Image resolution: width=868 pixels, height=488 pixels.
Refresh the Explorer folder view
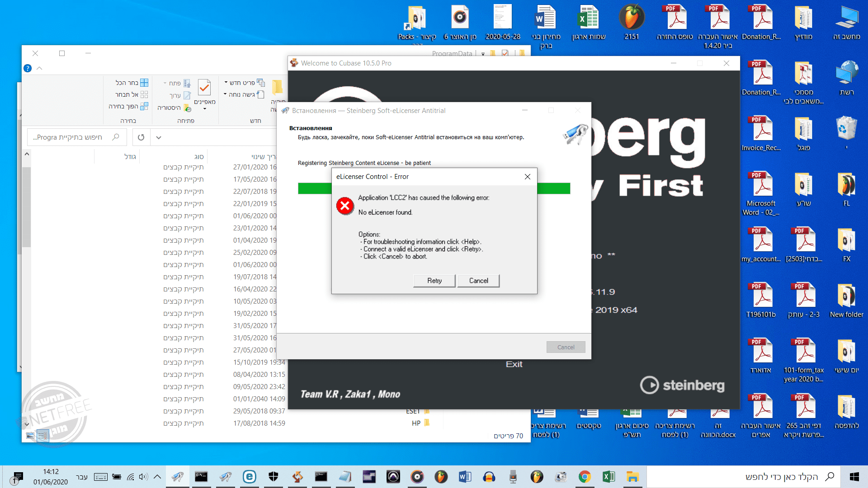(x=141, y=137)
